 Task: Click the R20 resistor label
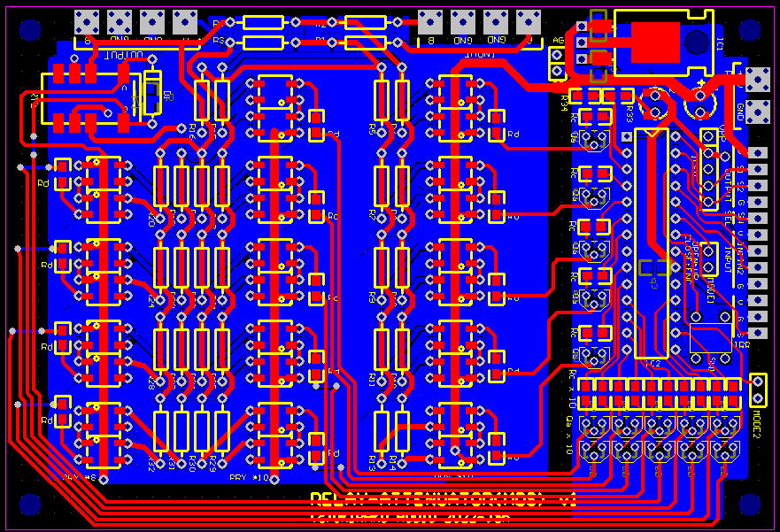151,220
